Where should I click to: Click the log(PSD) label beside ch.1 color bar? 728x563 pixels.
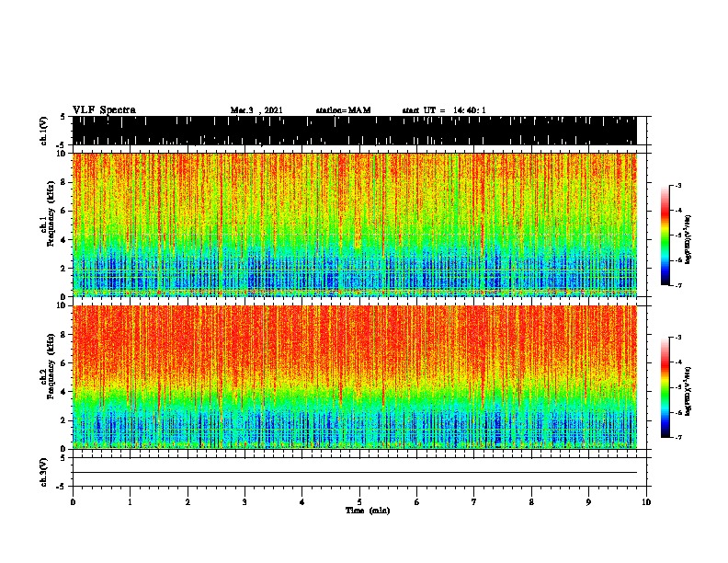(688, 240)
